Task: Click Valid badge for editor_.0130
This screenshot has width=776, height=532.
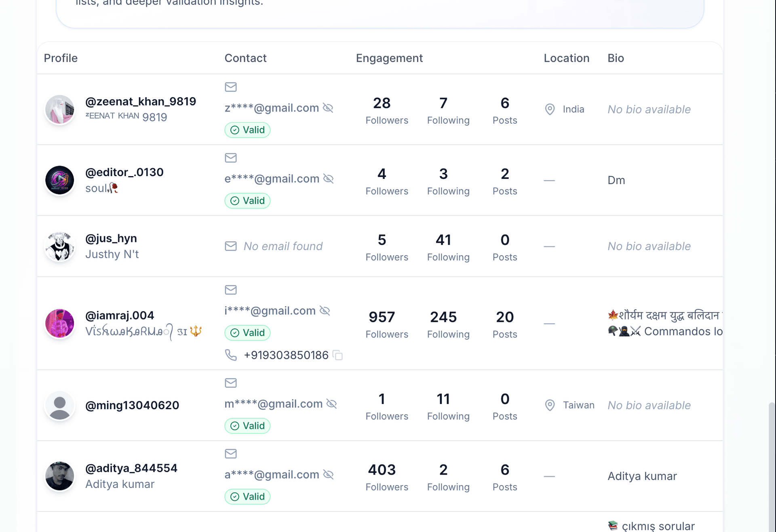Action: (x=247, y=201)
